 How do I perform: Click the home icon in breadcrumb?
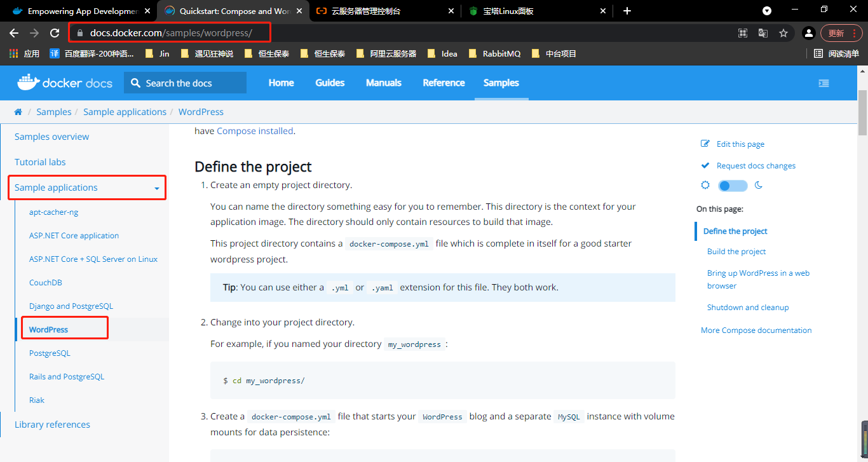tap(18, 112)
